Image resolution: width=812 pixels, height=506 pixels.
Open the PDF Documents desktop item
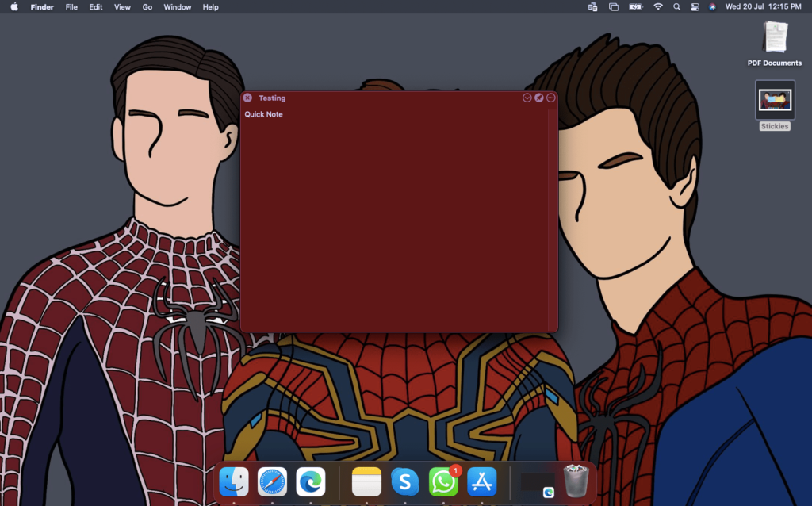coord(775,38)
